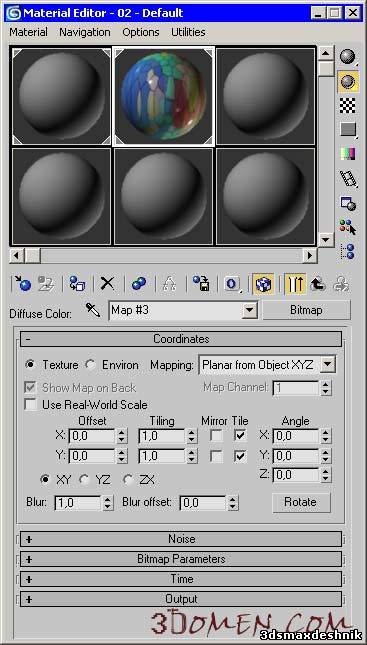Reset map with the X icon
Image resolution: width=367 pixels, height=645 pixels.
(x=107, y=284)
